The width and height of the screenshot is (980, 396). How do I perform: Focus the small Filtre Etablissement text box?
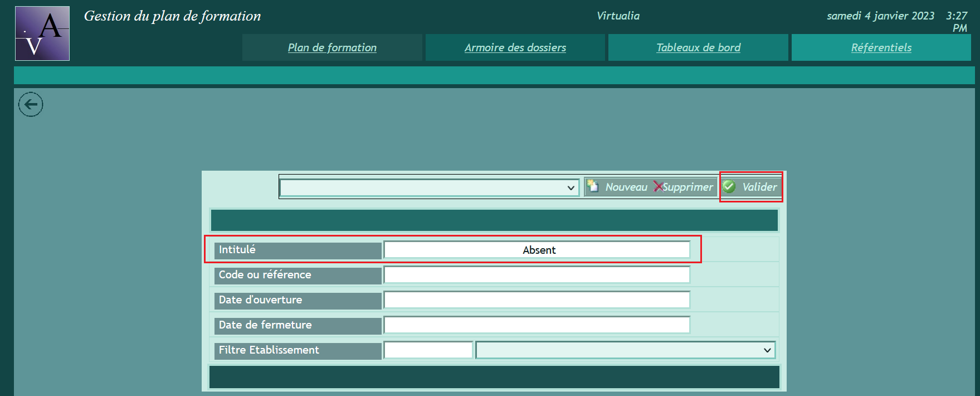[428, 350]
